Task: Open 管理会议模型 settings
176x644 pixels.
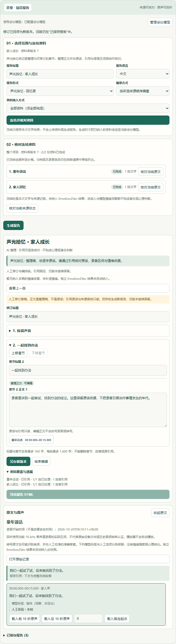Action: click(x=160, y=22)
